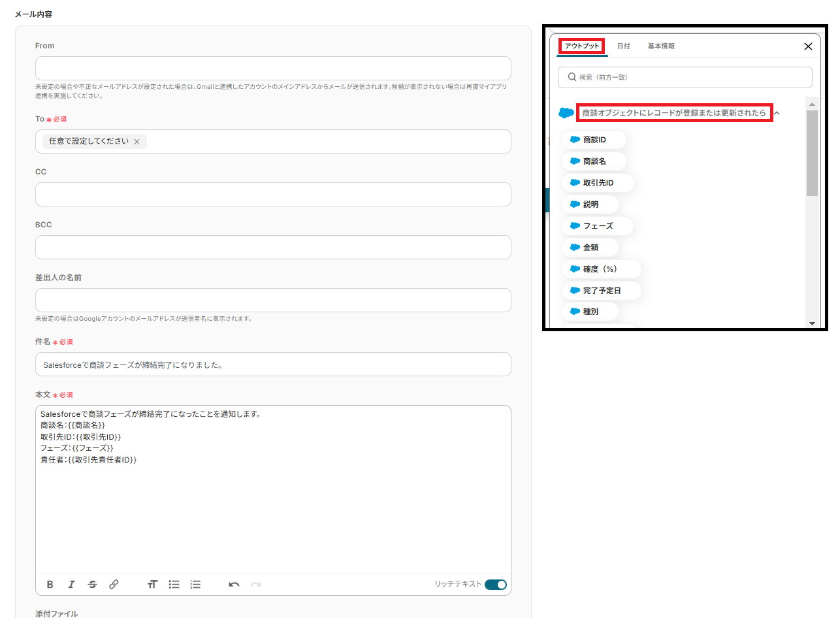Apply bold formatting in body editor
The height and width of the screenshot is (618, 840).
click(50, 585)
